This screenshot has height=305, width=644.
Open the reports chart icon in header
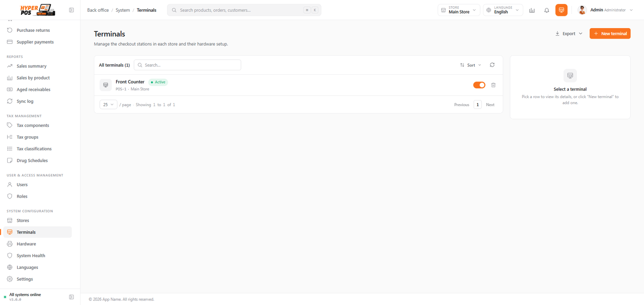click(532, 10)
